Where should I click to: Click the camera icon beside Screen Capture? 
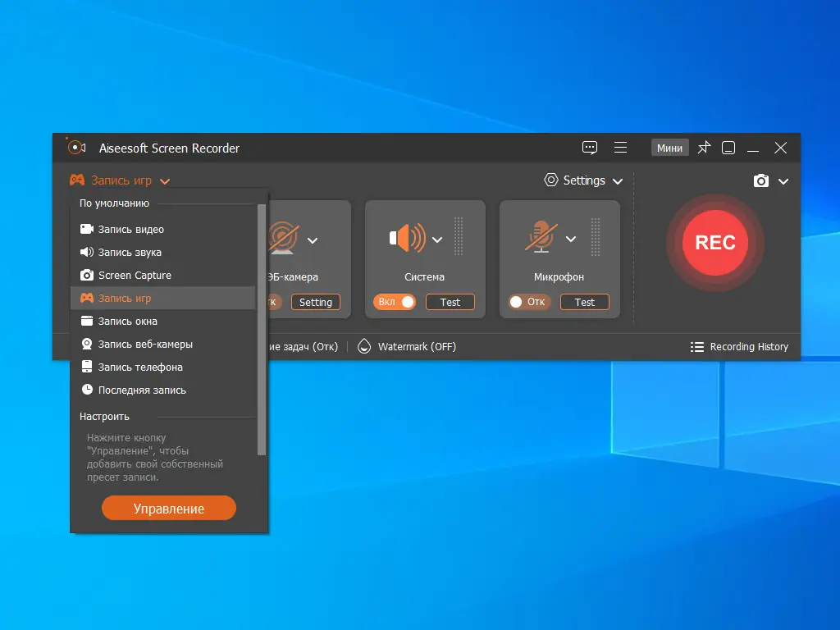point(87,275)
